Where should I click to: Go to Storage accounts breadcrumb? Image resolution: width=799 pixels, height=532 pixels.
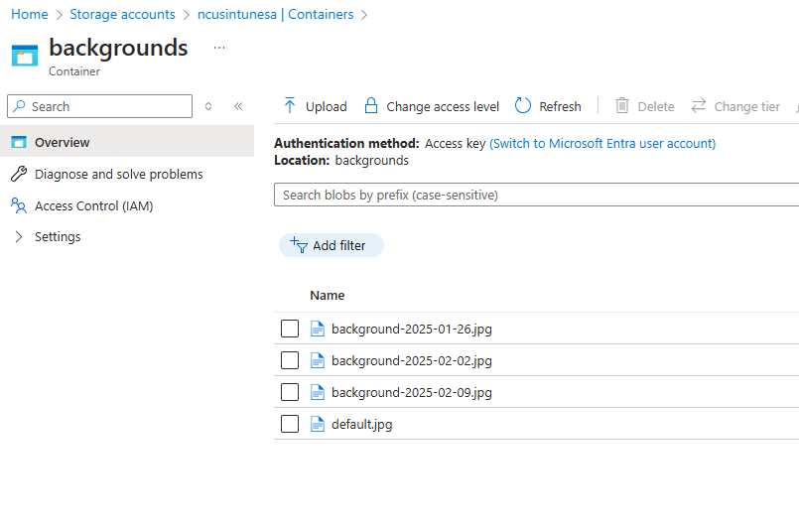click(122, 15)
